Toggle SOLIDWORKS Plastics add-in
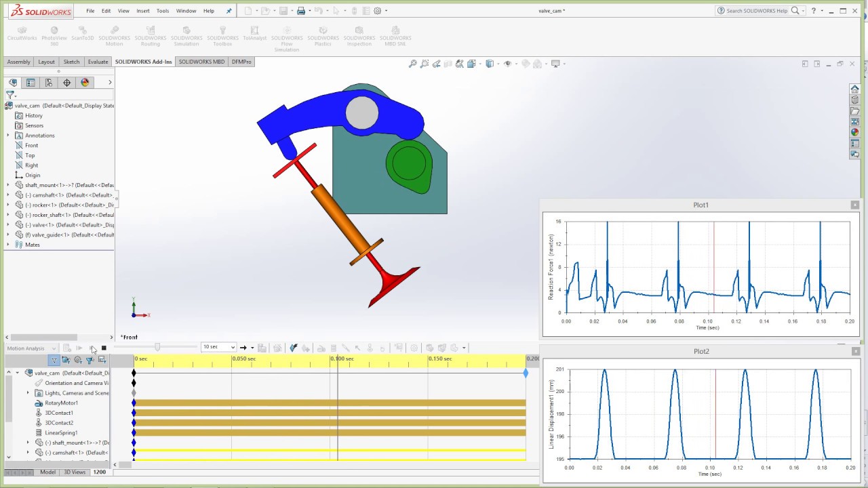 pyautogui.click(x=323, y=37)
